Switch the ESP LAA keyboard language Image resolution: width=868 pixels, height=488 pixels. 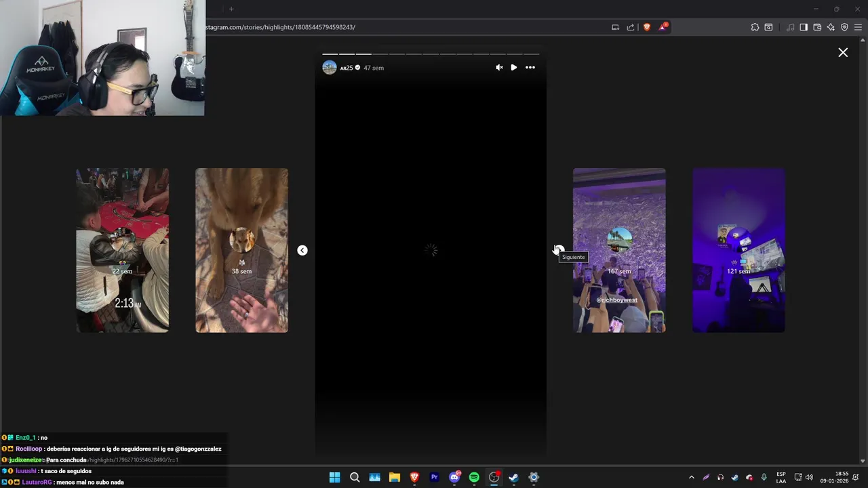[x=781, y=477]
